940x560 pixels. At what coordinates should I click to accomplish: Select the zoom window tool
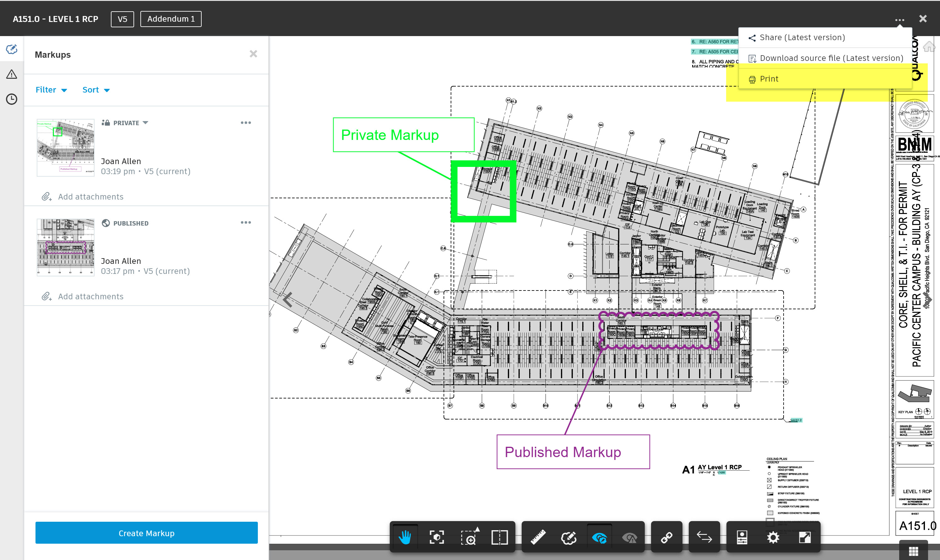click(468, 537)
